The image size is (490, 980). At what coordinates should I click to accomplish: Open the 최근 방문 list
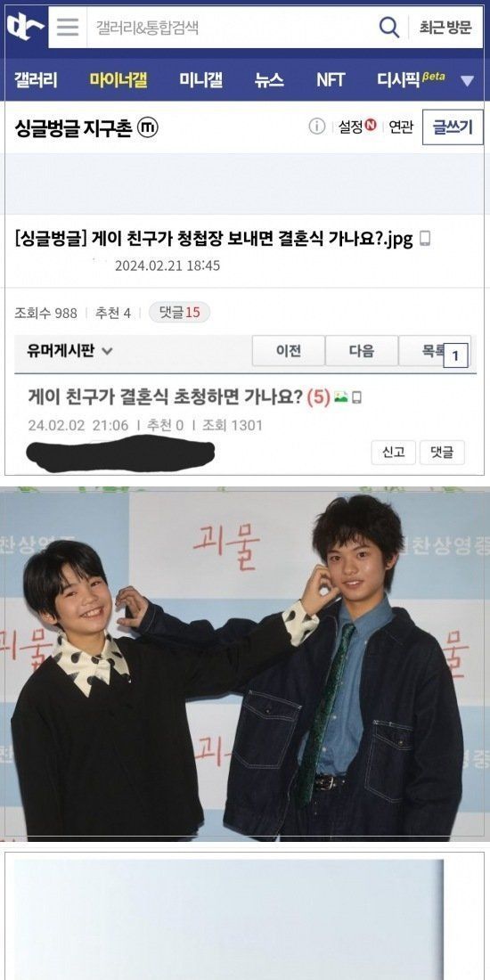[445, 28]
